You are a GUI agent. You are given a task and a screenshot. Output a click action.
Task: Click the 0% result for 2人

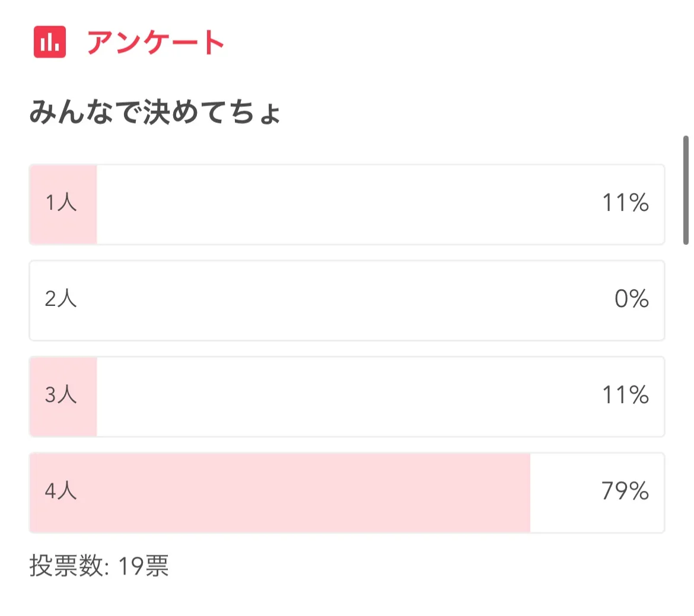point(631,299)
